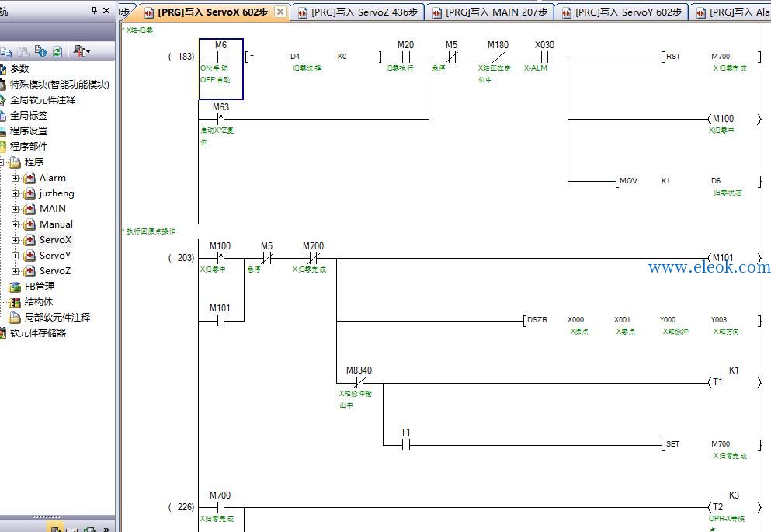Viewport: 771px width, 532px height.
Task: Open the project view options dropdown
Action: (x=82, y=51)
